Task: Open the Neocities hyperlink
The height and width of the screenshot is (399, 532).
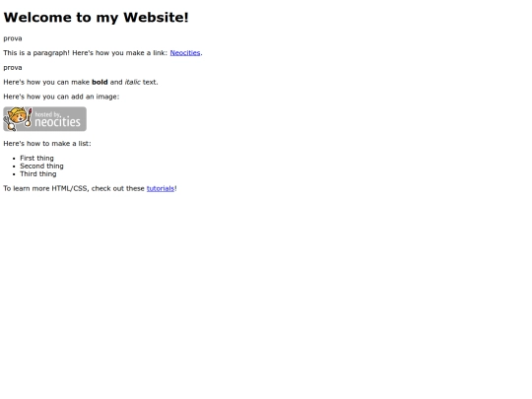Action: pos(185,53)
